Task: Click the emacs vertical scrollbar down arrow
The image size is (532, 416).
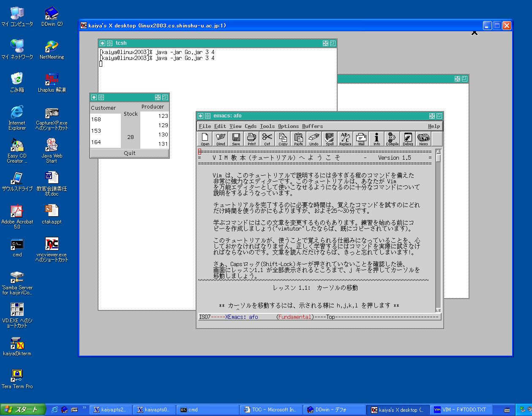Action: (x=438, y=310)
